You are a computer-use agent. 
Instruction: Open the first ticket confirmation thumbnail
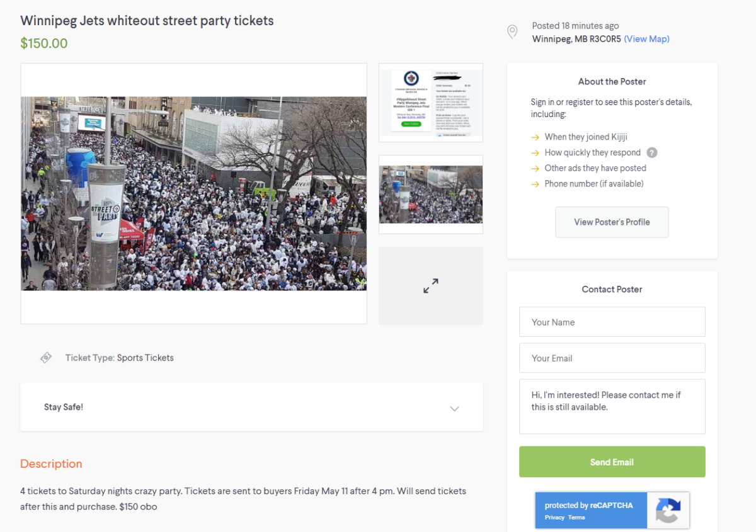click(430, 102)
